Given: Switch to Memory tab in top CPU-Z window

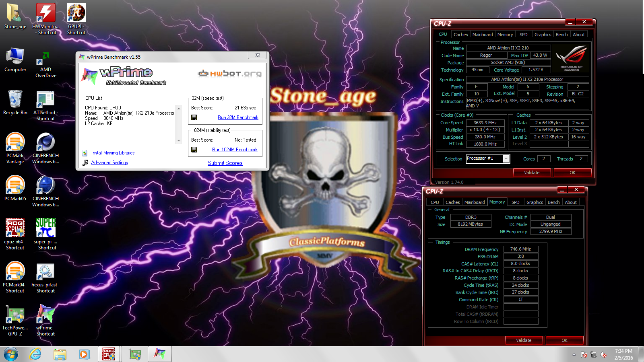Looking at the screenshot, I should pyautogui.click(x=505, y=35).
